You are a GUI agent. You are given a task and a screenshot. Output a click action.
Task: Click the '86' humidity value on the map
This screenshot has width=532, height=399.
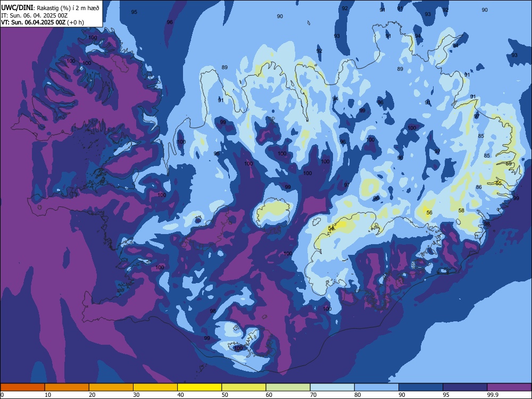point(479,187)
